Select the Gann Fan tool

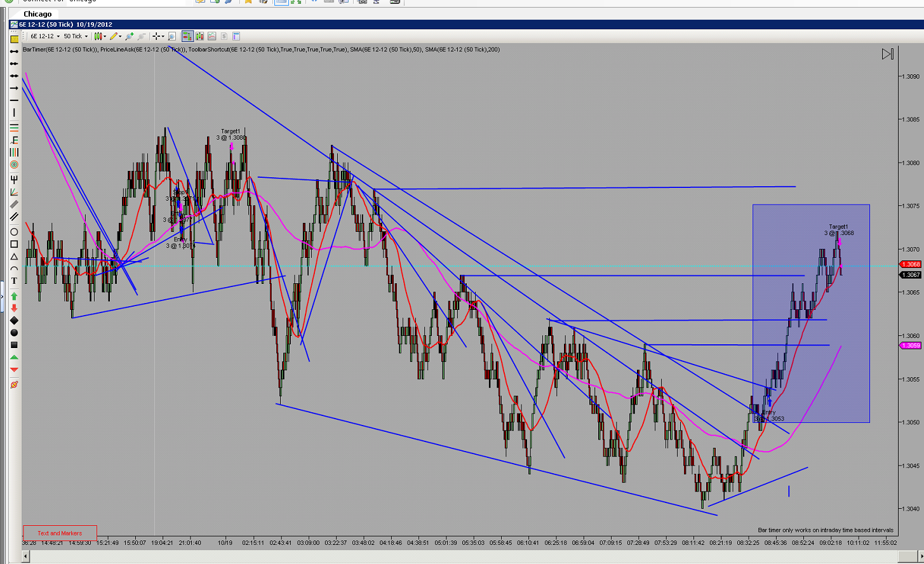click(14, 192)
